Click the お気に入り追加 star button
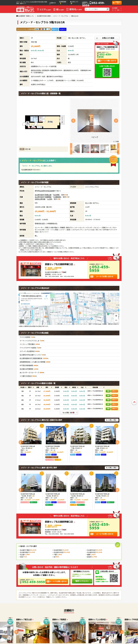Screen dimensions: 138x644 107,38
